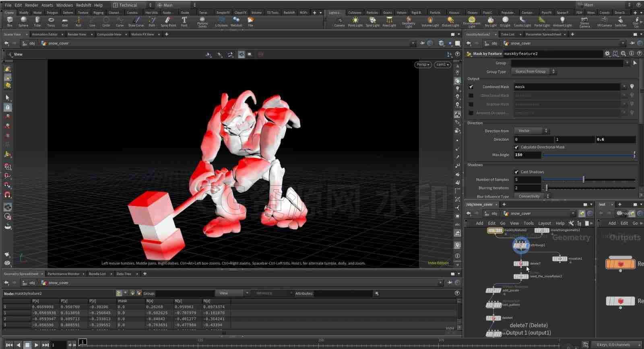Viewport: 644px width, 349px height.
Task: Add a Point Light from shelf
Action: tap(355, 21)
